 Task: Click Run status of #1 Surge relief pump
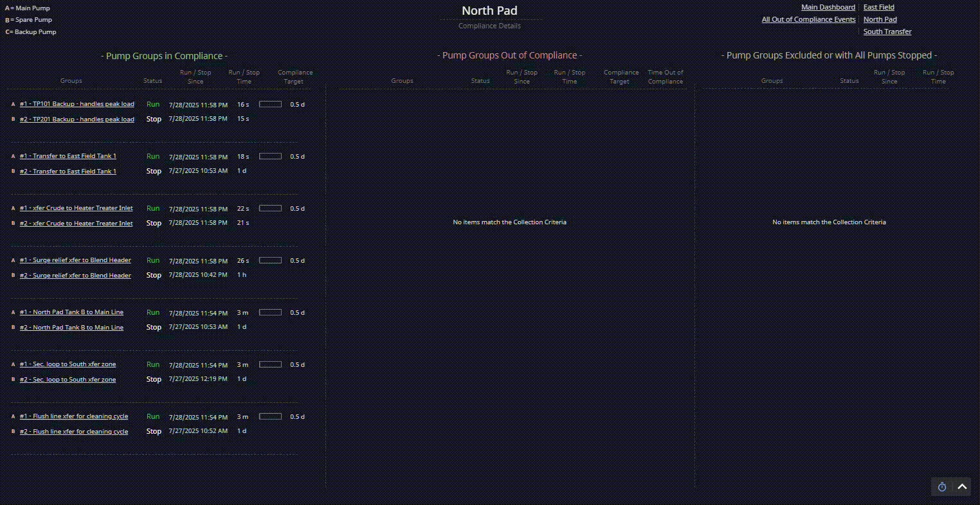coord(153,260)
